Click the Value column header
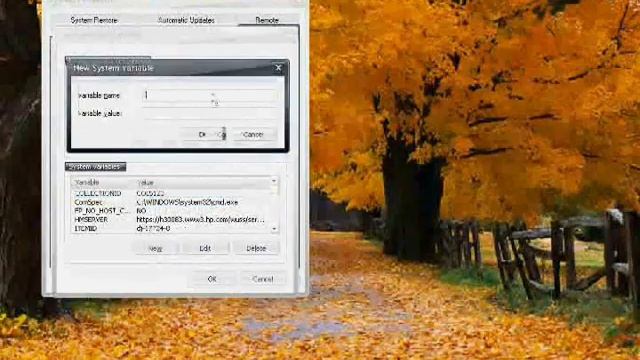Viewport: 640px width, 360px height. tap(202, 182)
